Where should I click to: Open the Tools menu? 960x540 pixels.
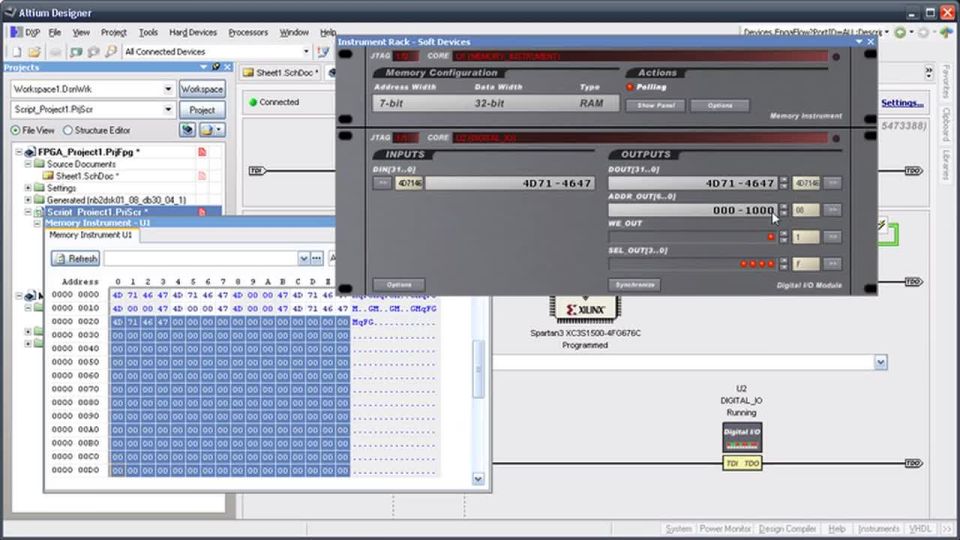point(148,32)
